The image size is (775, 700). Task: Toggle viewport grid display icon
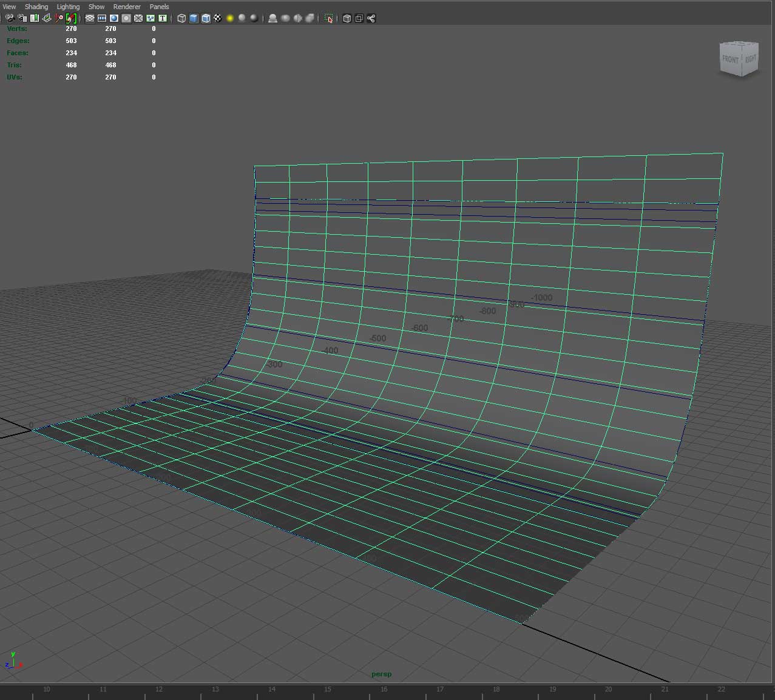[90, 18]
